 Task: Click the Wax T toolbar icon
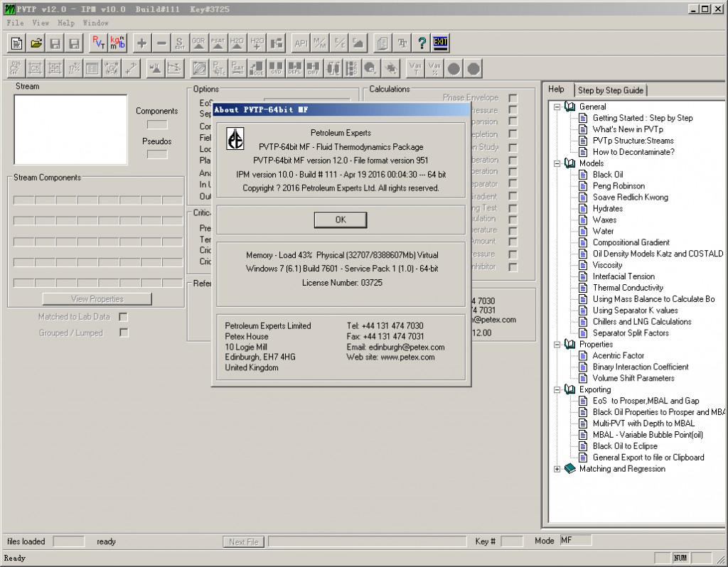click(x=415, y=69)
